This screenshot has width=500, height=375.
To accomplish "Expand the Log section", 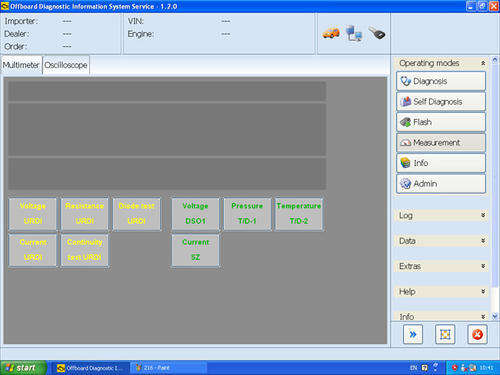I will [x=441, y=215].
